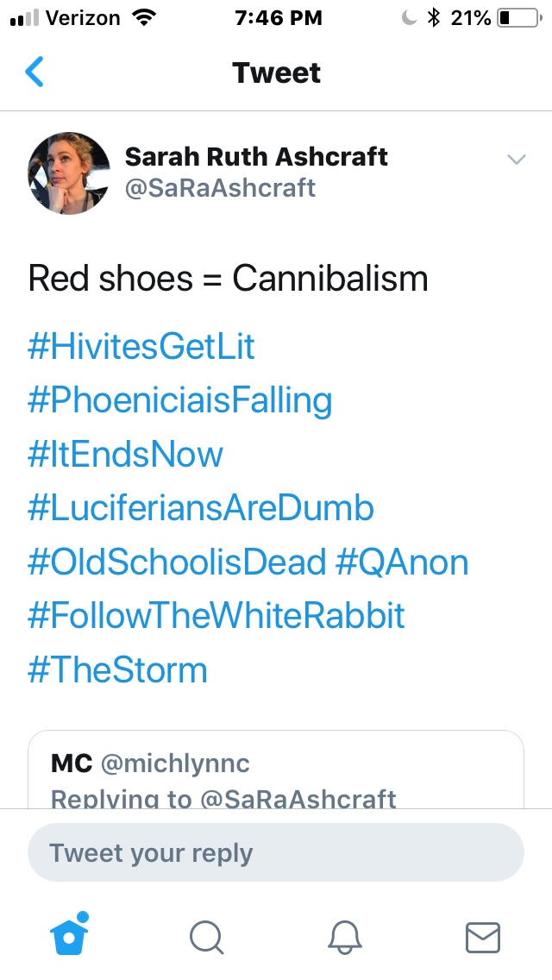Open the #QAnon hashtag link
The image size is (552, 980).
tap(402, 562)
